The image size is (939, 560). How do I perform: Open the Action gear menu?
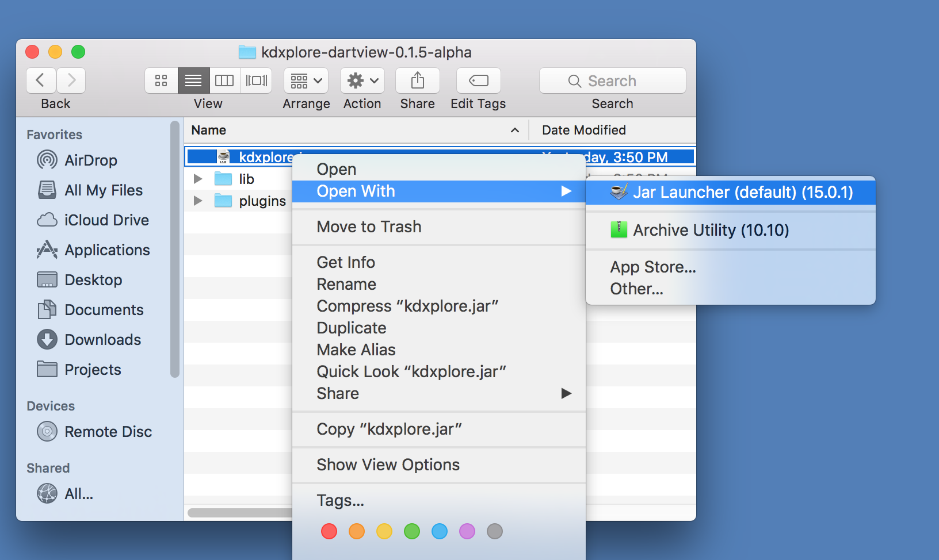pyautogui.click(x=362, y=80)
